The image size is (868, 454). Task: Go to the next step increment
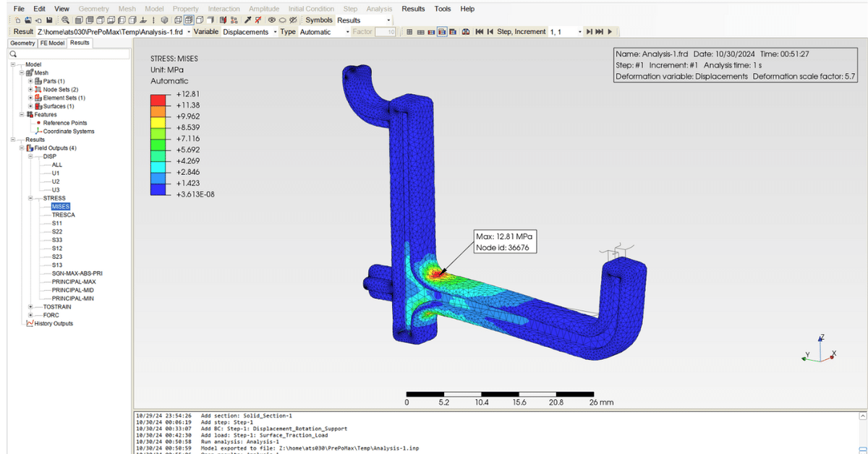tap(590, 32)
